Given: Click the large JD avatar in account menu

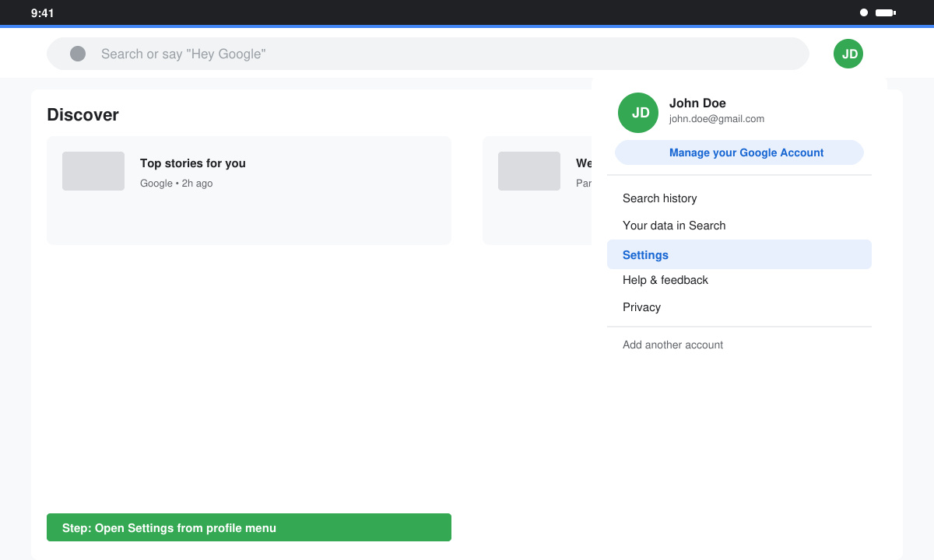Looking at the screenshot, I should click(638, 113).
